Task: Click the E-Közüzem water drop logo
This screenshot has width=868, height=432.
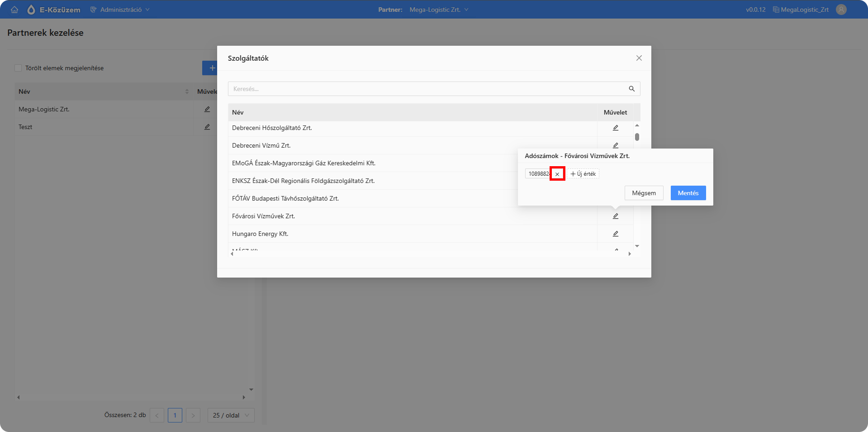Action: [x=31, y=10]
